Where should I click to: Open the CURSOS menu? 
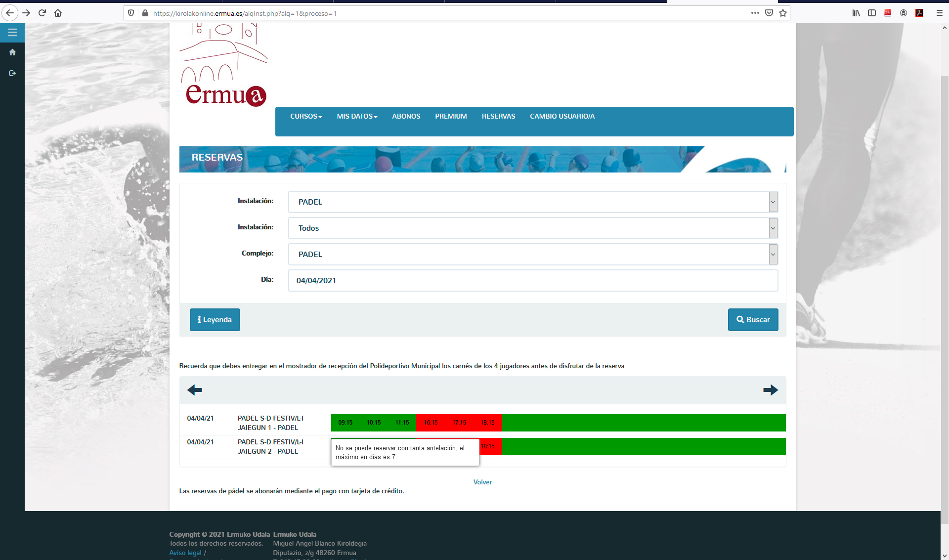[306, 116]
